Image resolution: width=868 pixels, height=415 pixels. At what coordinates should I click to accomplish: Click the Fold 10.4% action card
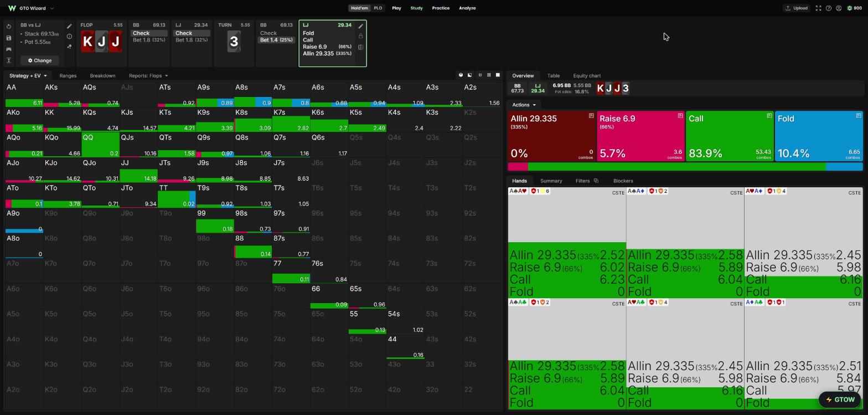pos(819,136)
